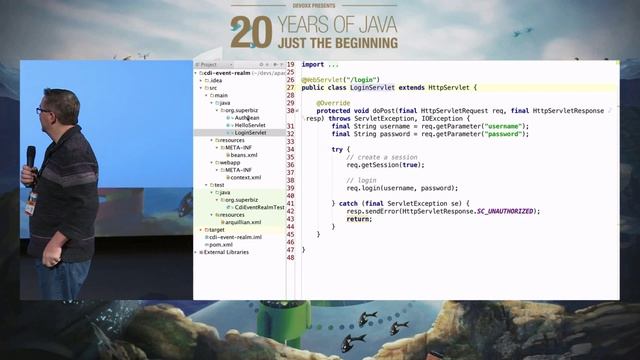This screenshot has height=360, width=640.
Task: Expand the target folder
Action: click(x=201, y=230)
